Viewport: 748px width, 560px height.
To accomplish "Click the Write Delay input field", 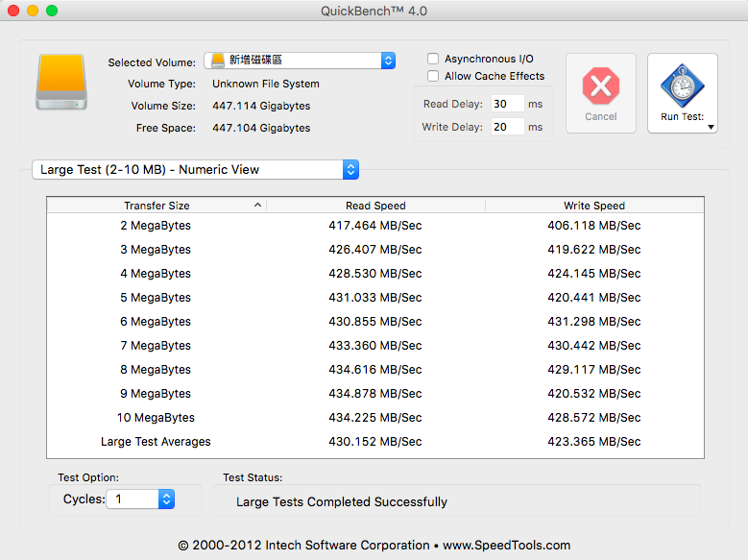I will [506, 127].
